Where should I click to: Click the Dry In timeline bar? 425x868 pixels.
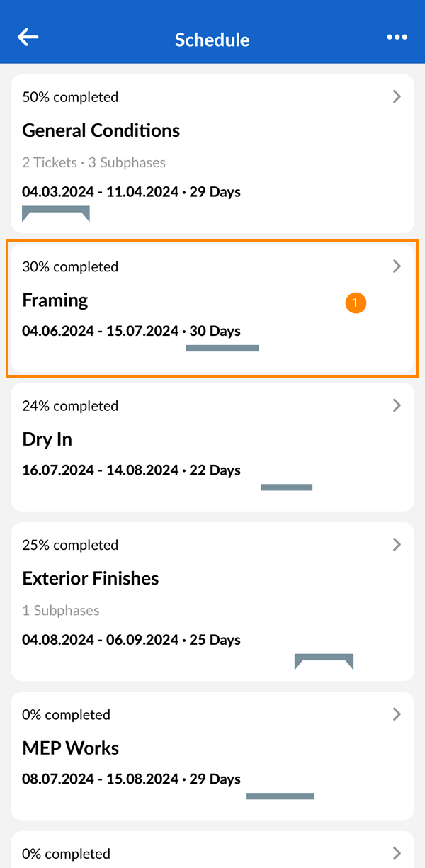coord(286,487)
